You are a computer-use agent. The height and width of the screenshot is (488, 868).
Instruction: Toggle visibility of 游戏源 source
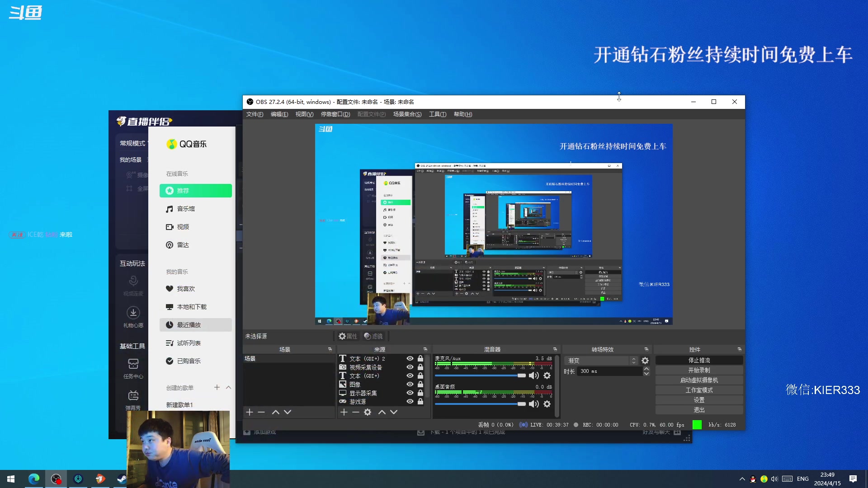(410, 401)
